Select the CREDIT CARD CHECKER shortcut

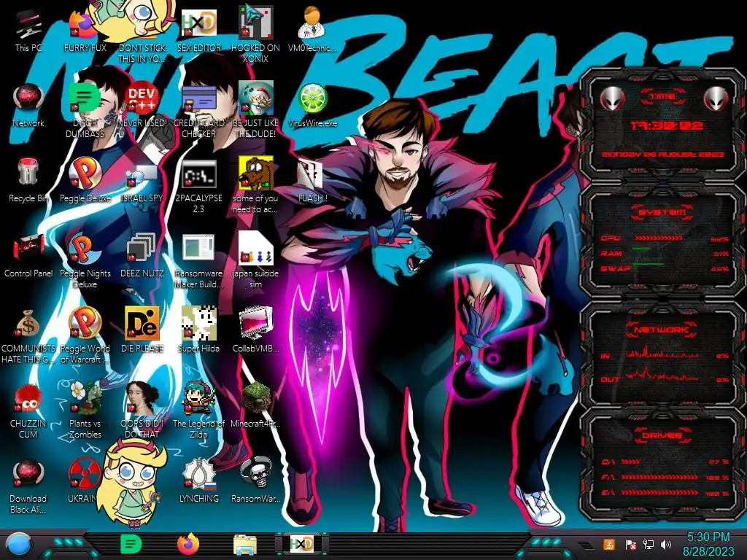198,111
